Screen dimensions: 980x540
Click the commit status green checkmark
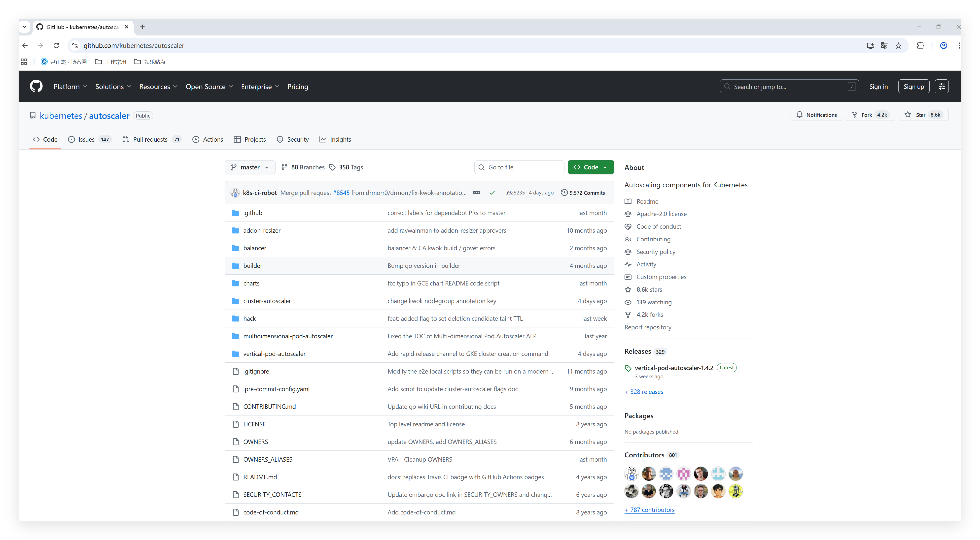492,193
